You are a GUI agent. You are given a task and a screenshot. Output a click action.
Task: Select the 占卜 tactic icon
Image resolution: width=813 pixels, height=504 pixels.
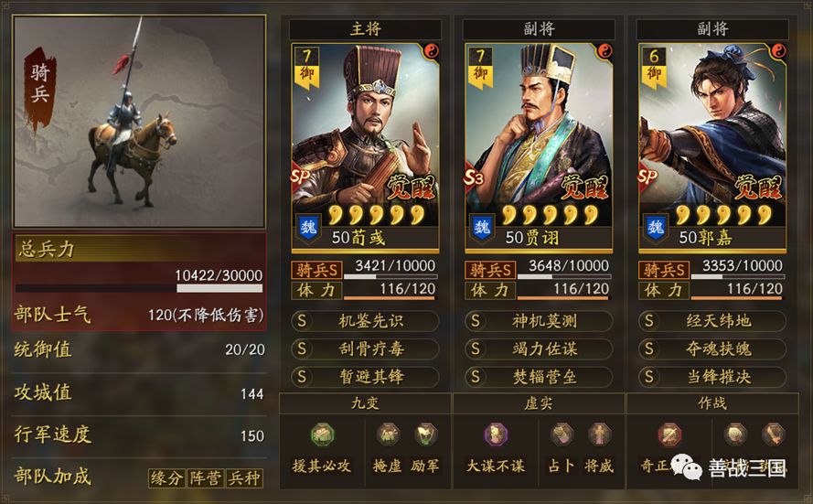click(562, 434)
